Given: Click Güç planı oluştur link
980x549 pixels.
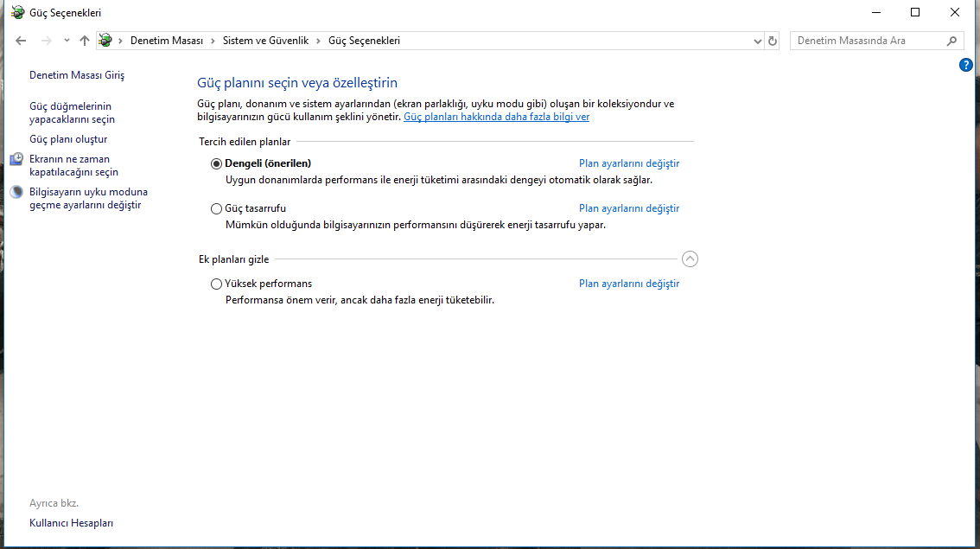Looking at the screenshot, I should (x=68, y=139).
